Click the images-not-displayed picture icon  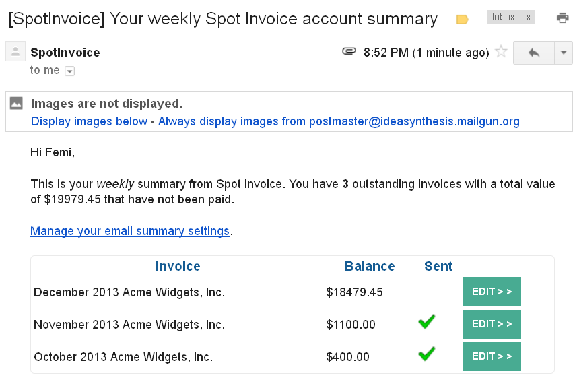point(17,104)
